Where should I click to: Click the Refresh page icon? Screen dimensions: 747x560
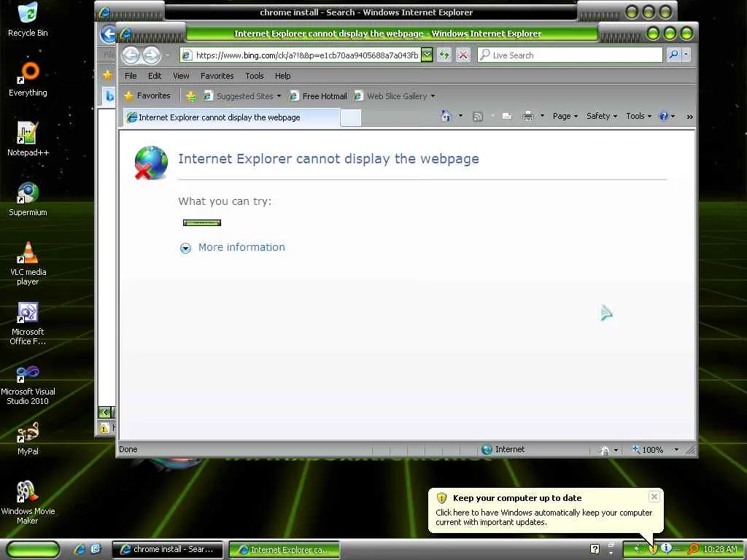coord(444,55)
